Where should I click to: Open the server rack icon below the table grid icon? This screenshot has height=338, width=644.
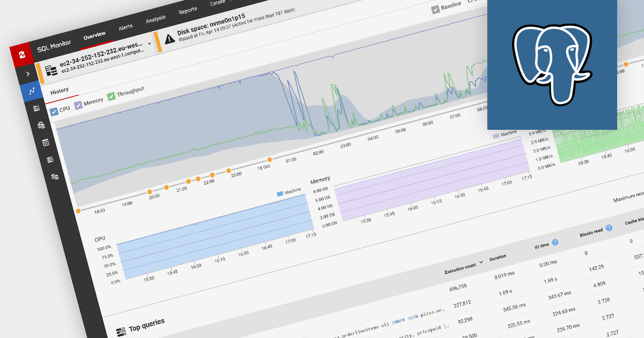[x=50, y=160]
